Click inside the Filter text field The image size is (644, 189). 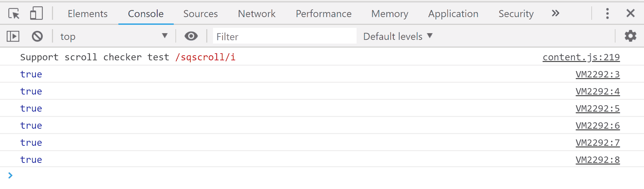click(x=284, y=36)
